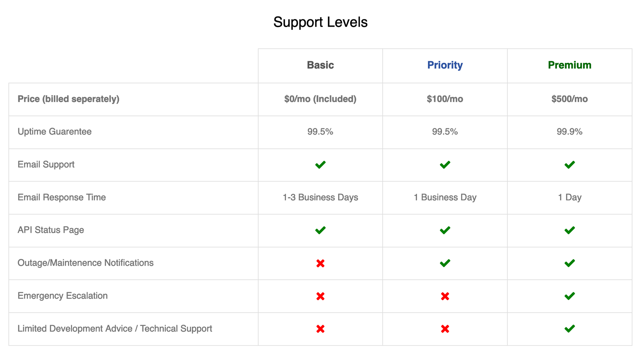Image resolution: width=644 pixels, height=361 pixels.
Task: Click the Priority plan Outage Notifications checkmark
Action: 445,263
